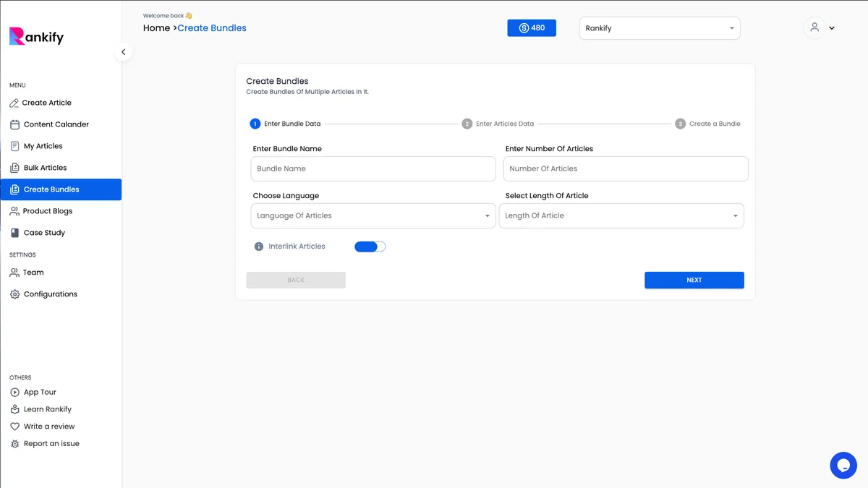
Task: Click the Report an issue bug icon
Action: coord(14,444)
